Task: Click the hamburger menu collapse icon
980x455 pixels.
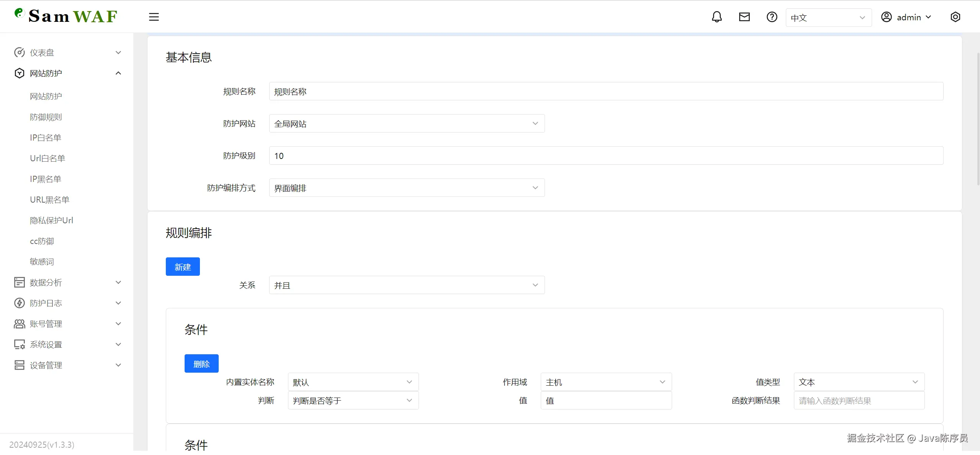Action: (x=154, y=17)
